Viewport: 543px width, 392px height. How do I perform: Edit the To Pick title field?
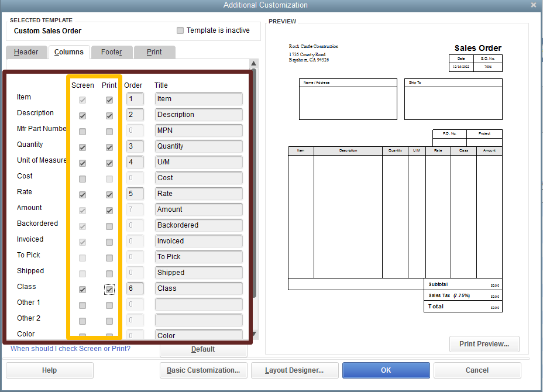(x=199, y=257)
